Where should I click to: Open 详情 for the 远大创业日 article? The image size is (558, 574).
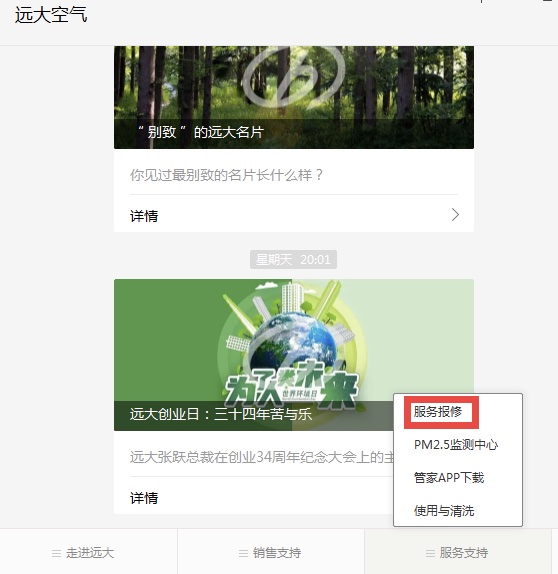point(253,497)
